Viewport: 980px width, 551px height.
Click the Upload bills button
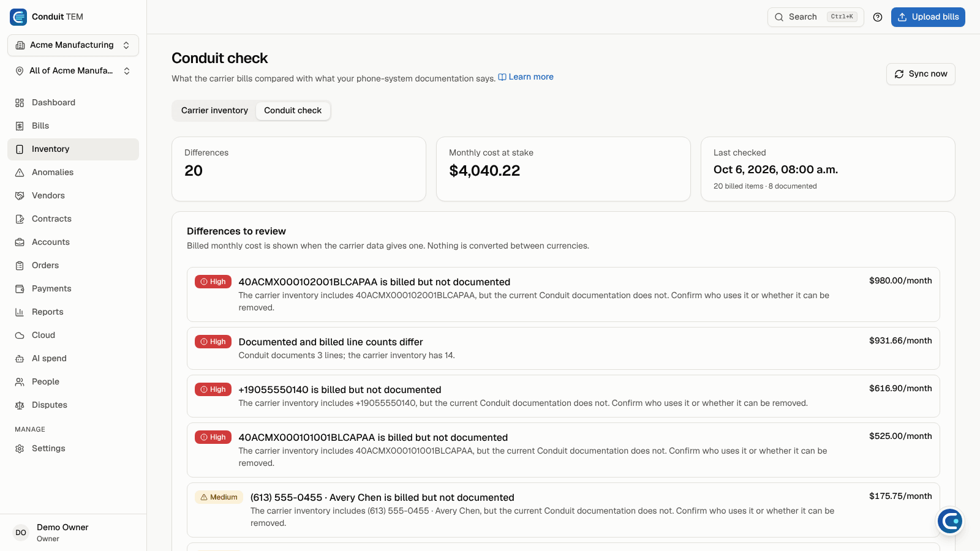point(928,17)
